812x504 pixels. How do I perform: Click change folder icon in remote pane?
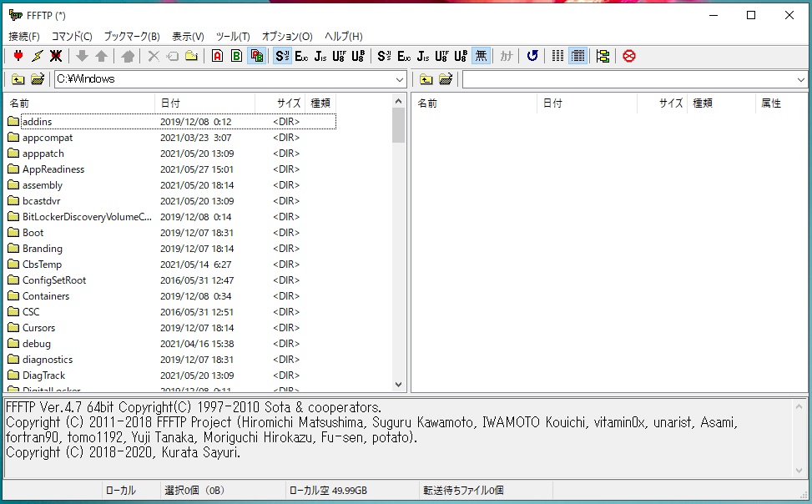[x=446, y=79]
